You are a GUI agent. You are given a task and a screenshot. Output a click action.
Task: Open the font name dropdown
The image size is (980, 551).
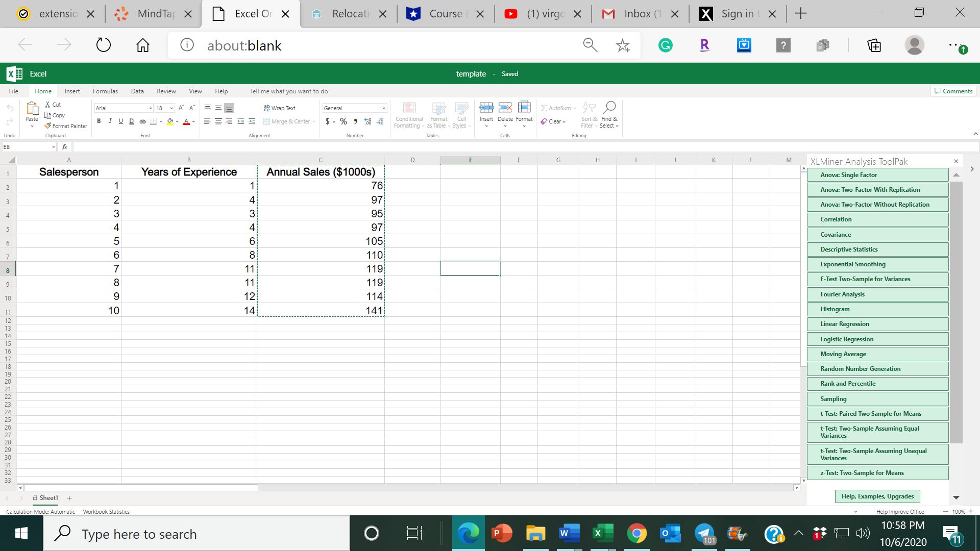tap(150, 108)
